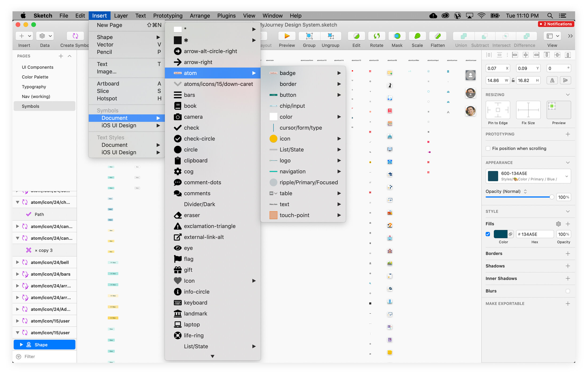The width and height of the screenshot is (588, 376).
Task: Click the Flatten toolbar icon
Action: tap(437, 36)
